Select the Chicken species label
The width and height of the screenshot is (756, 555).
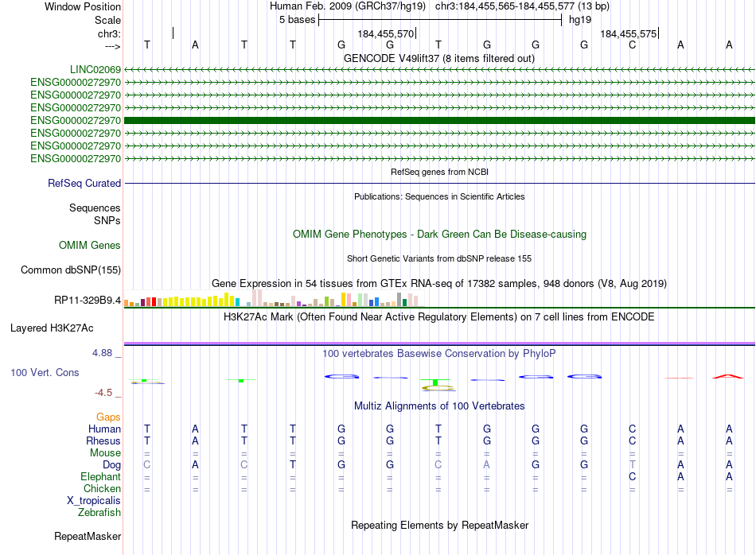point(102,488)
